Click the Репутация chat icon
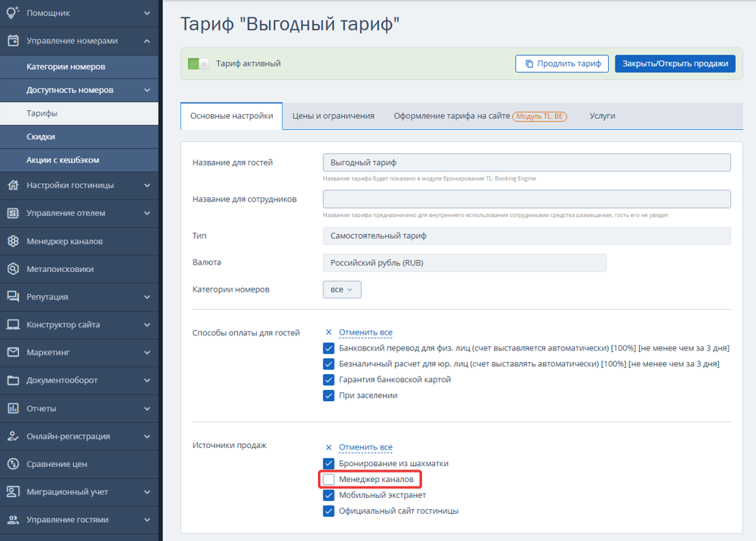This screenshot has width=756, height=541. pyautogui.click(x=13, y=296)
